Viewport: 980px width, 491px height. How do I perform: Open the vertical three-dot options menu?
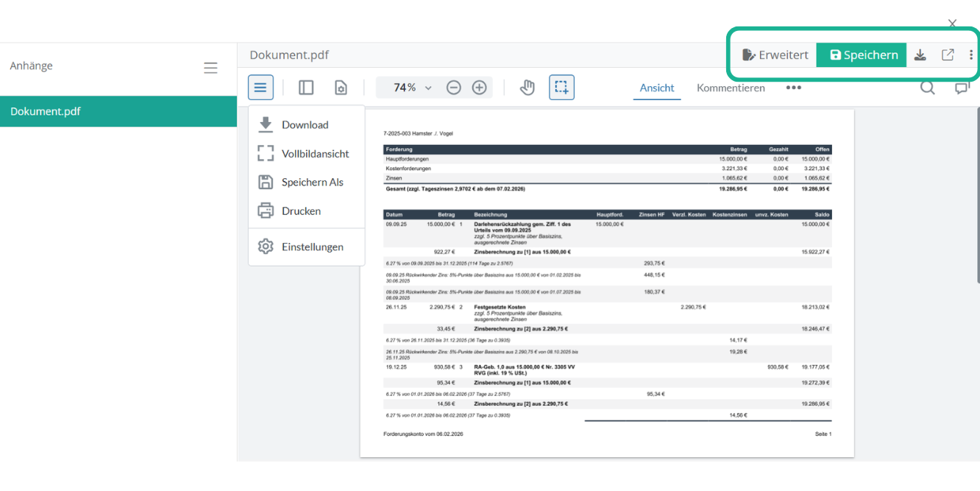point(970,55)
